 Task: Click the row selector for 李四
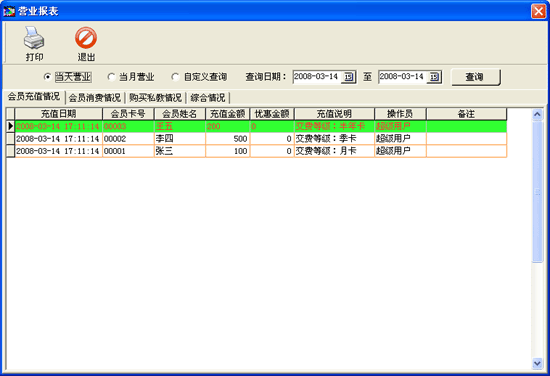click(11, 139)
